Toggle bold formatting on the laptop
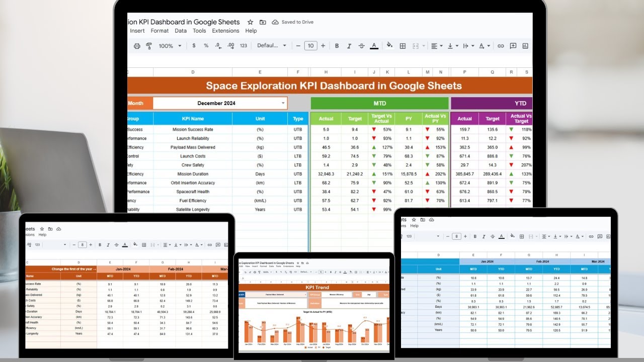The image size is (644, 362). click(337, 46)
